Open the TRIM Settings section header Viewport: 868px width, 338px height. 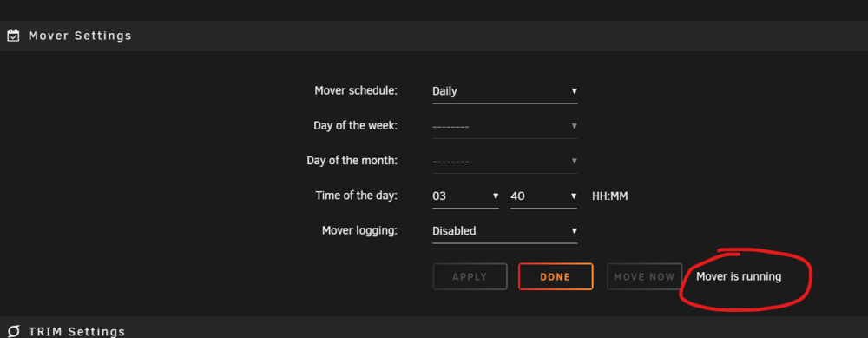[434, 328]
